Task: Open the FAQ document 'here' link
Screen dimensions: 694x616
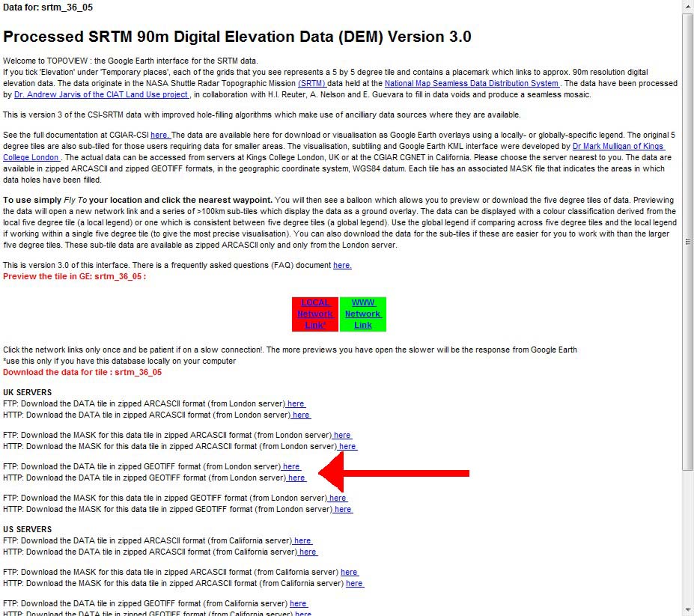Action: 342,265
